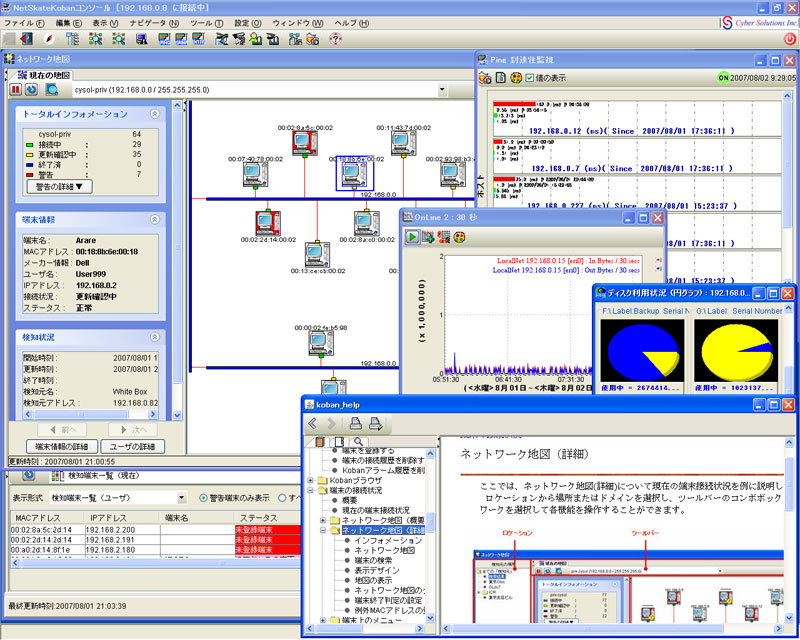Select the 現在の地図 tab
Screen dimensions: 800x640
pyautogui.click(x=44, y=75)
